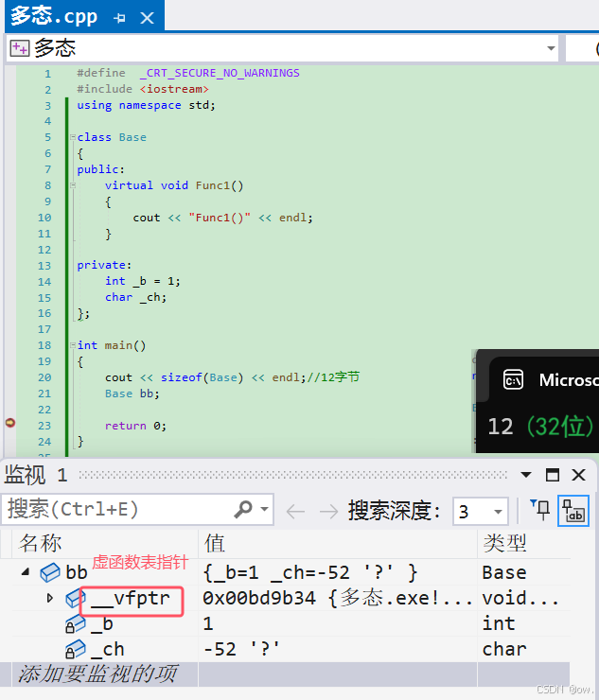
Task: Collapse the Func1 function block
Action: point(73,185)
